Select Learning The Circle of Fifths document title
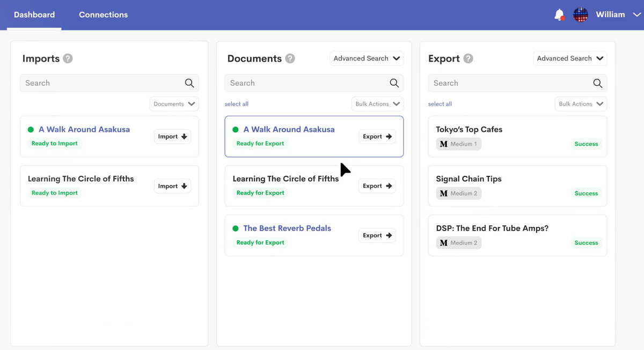This screenshot has height=350, width=644. [286, 179]
